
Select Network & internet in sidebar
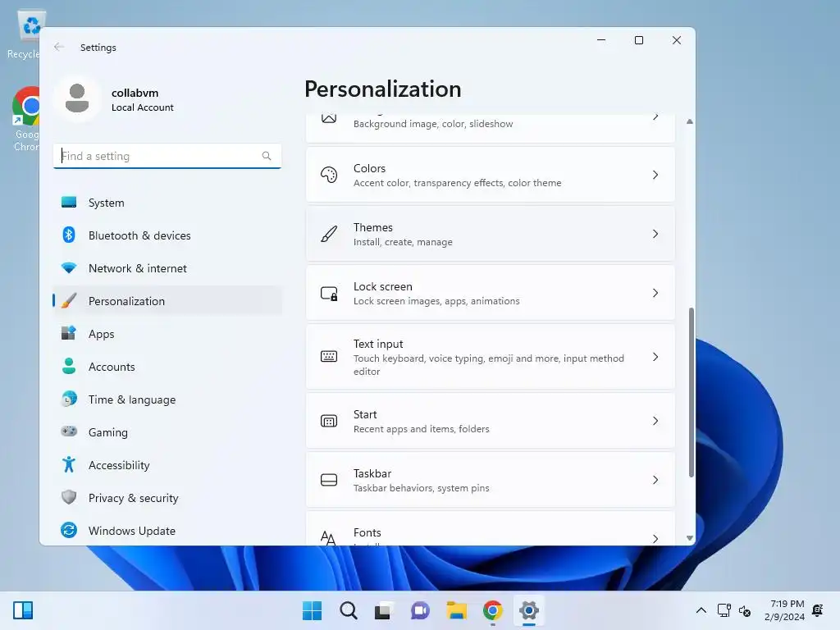pos(167,268)
